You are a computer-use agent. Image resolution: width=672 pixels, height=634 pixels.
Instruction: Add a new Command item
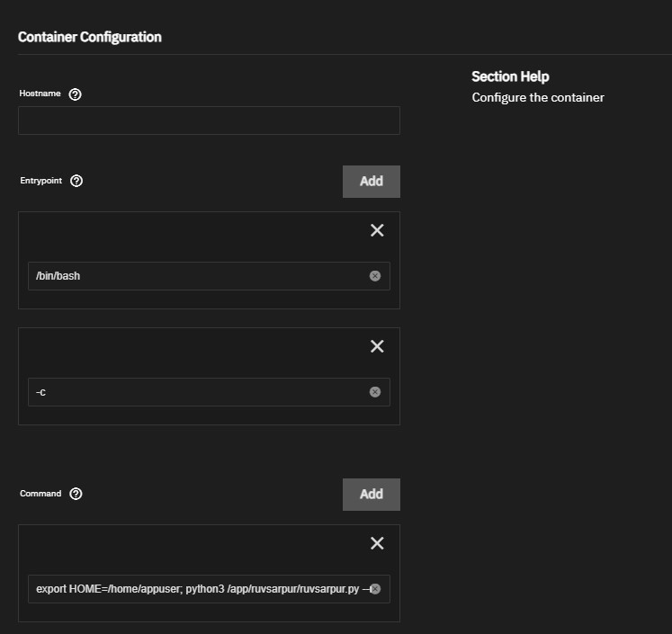tap(371, 494)
